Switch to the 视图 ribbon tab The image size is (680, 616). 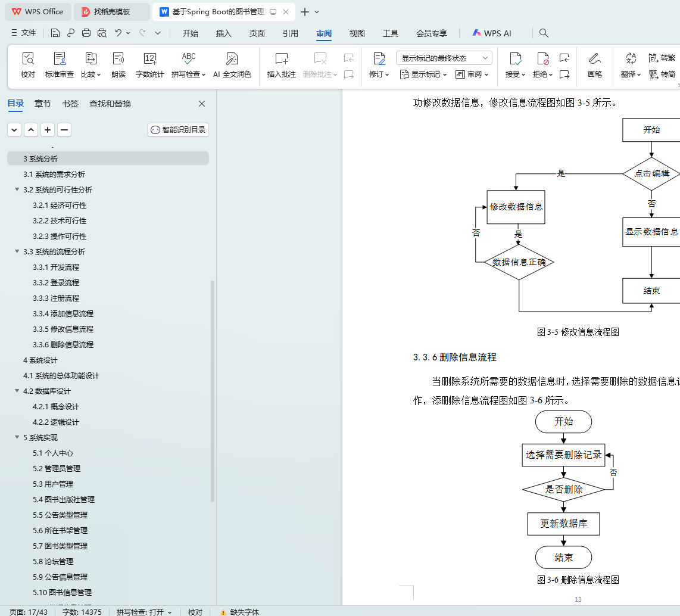coord(357,33)
